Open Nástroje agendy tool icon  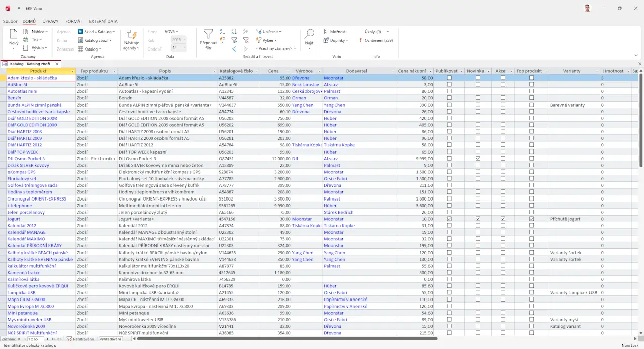click(x=131, y=35)
